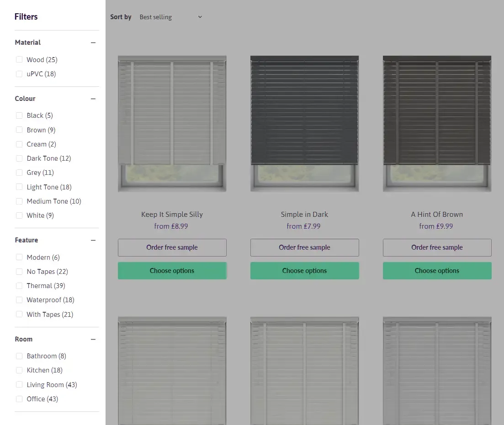
Task: Tick the Wood material checkbox
Action: coord(19,60)
